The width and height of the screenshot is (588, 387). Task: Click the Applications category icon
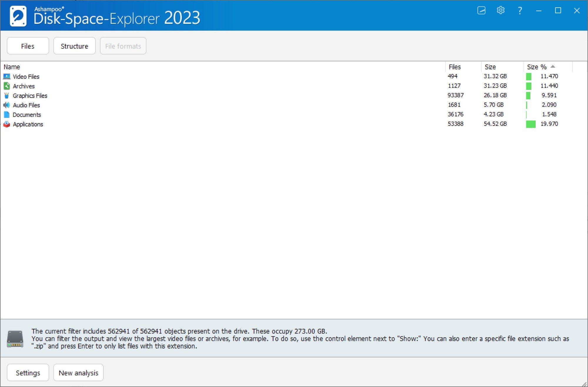click(x=6, y=124)
